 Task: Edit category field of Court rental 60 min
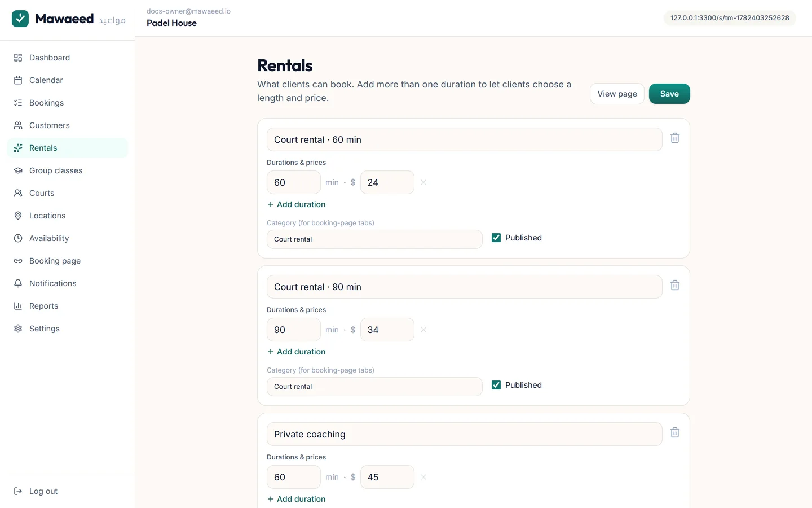point(374,239)
